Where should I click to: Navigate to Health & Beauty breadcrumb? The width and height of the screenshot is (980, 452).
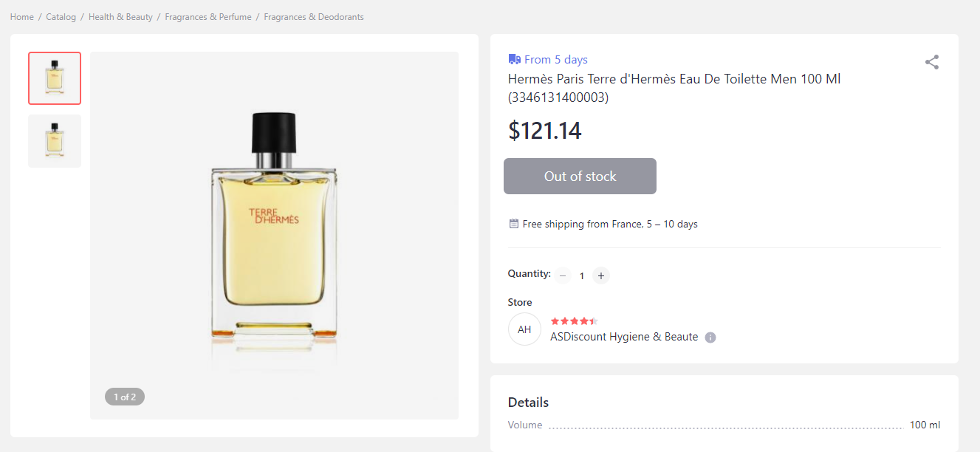(x=120, y=17)
